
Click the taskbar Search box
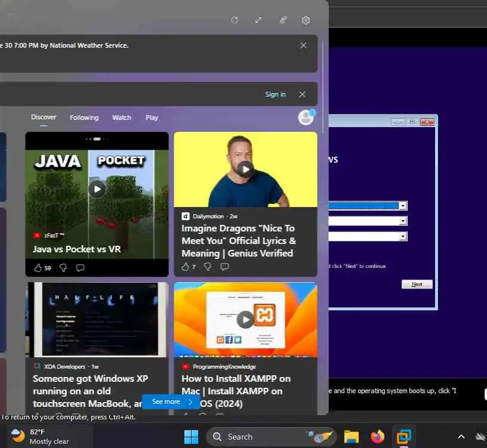[x=272, y=437]
